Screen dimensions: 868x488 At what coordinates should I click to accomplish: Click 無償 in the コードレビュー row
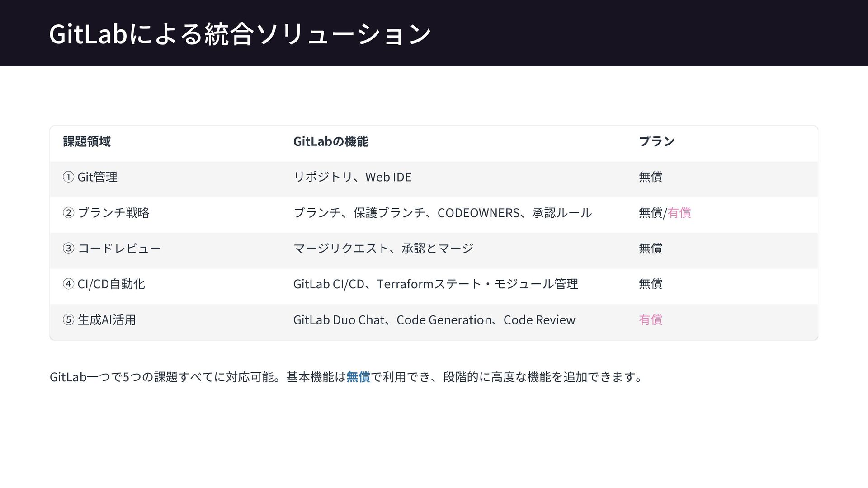pos(650,249)
